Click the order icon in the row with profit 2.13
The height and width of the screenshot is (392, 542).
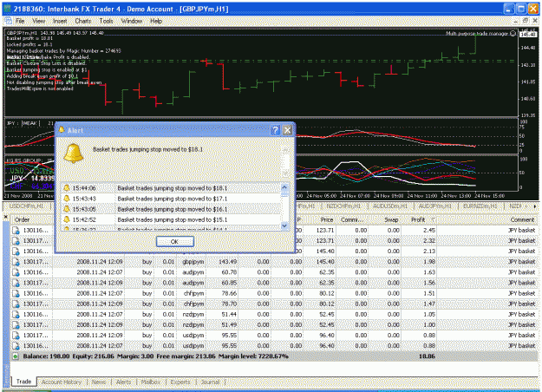(16, 252)
